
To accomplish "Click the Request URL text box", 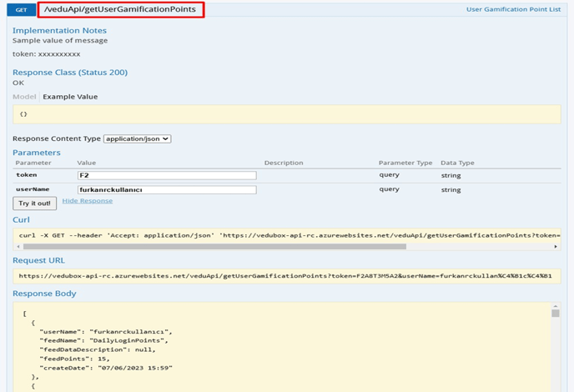I will [286, 276].
